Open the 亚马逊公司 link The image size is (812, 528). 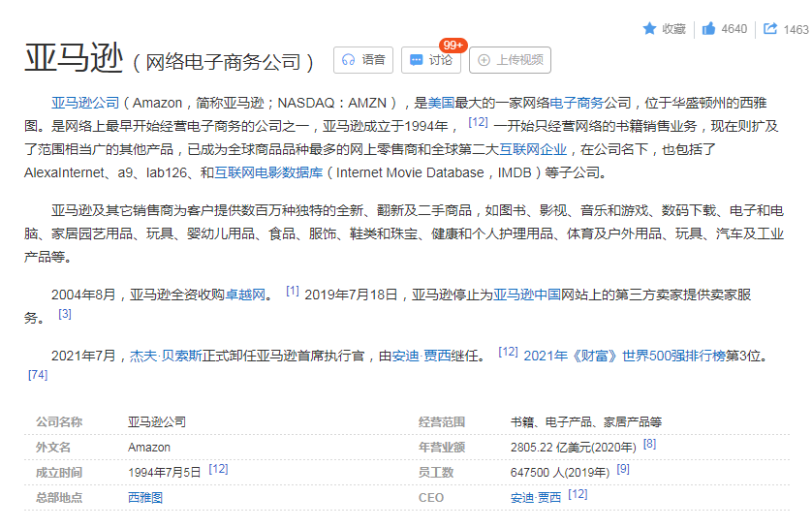(x=85, y=103)
